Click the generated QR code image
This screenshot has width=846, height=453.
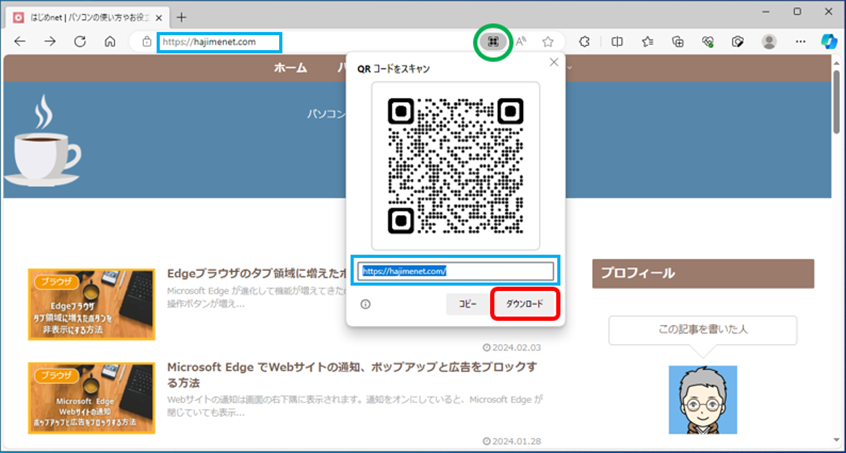455,166
